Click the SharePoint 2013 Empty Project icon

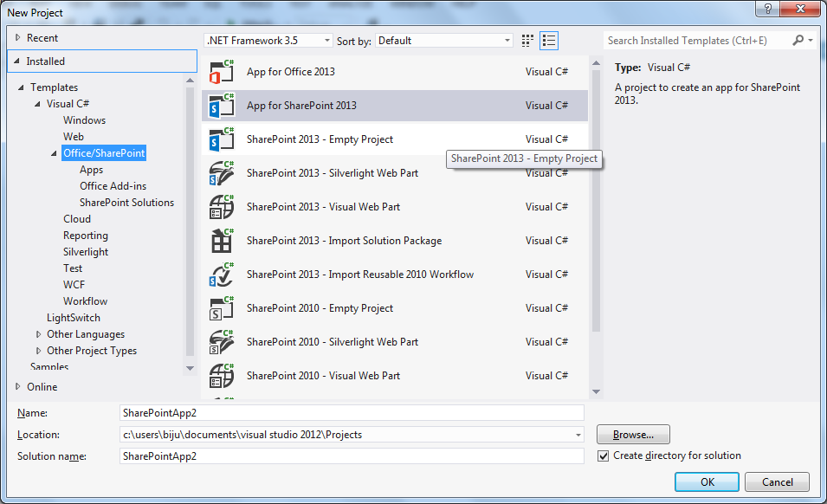(x=222, y=139)
